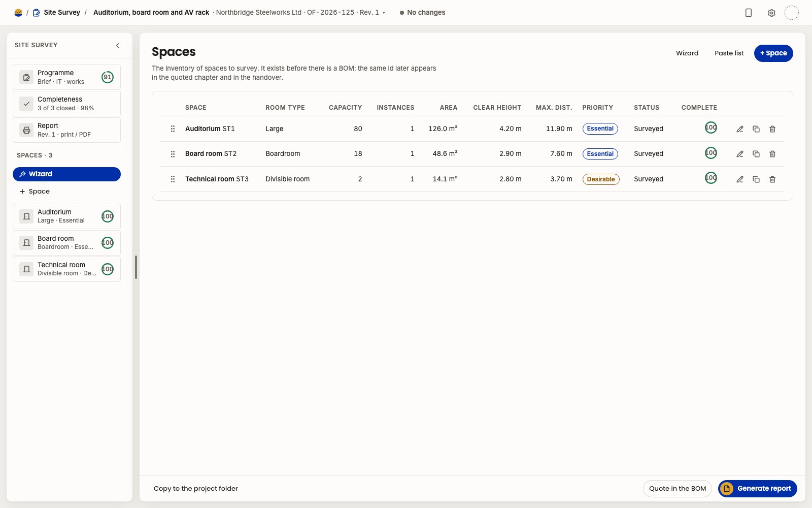Open the Programme section
The width and height of the screenshot is (812, 508).
(x=66, y=77)
